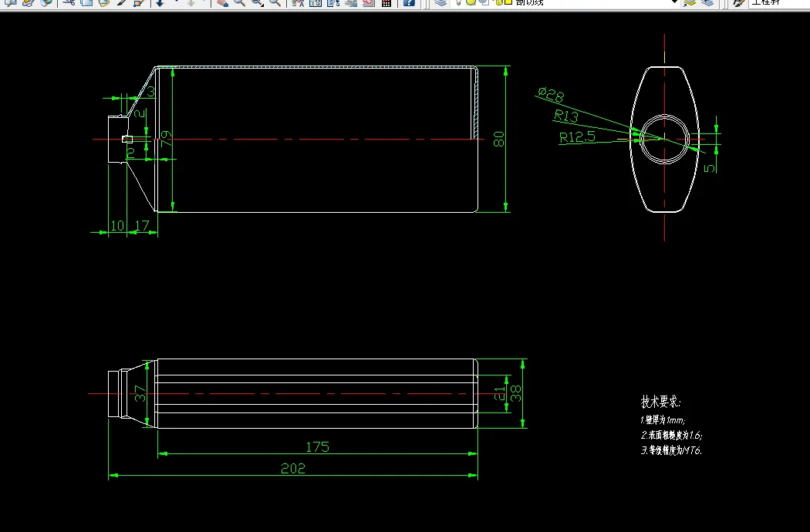The width and height of the screenshot is (810, 532).
Task: Select the 202 overall length dimension
Action: [x=293, y=469]
